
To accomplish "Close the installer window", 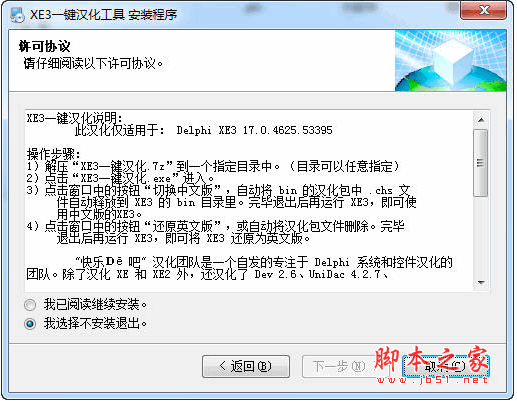I will click(484, 10).
